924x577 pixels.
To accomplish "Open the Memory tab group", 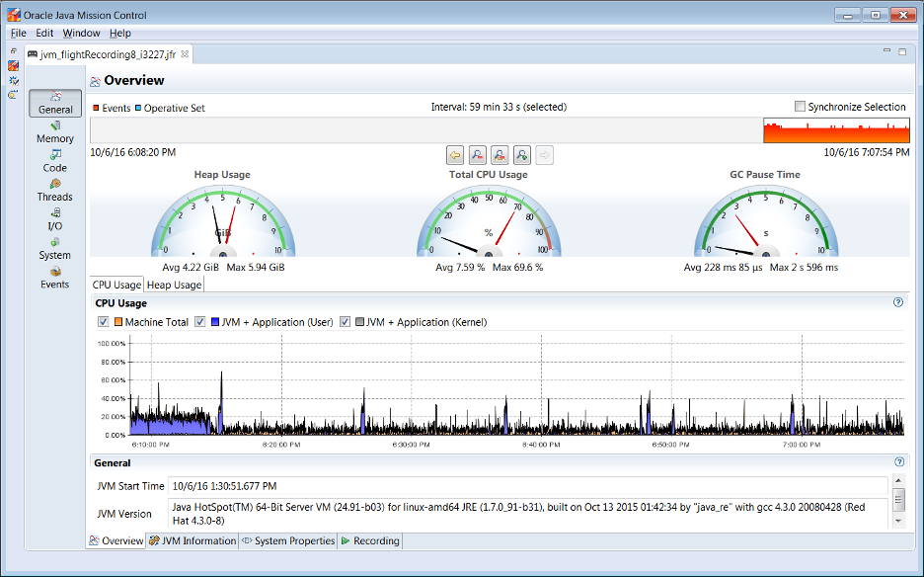I will click(x=55, y=132).
